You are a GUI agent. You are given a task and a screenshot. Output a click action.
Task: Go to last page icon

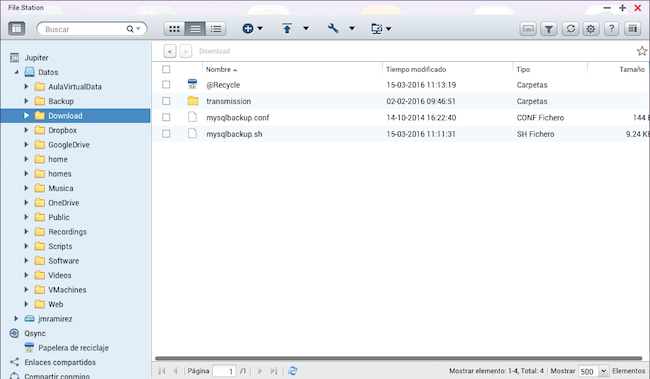click(x=274, y=371)
